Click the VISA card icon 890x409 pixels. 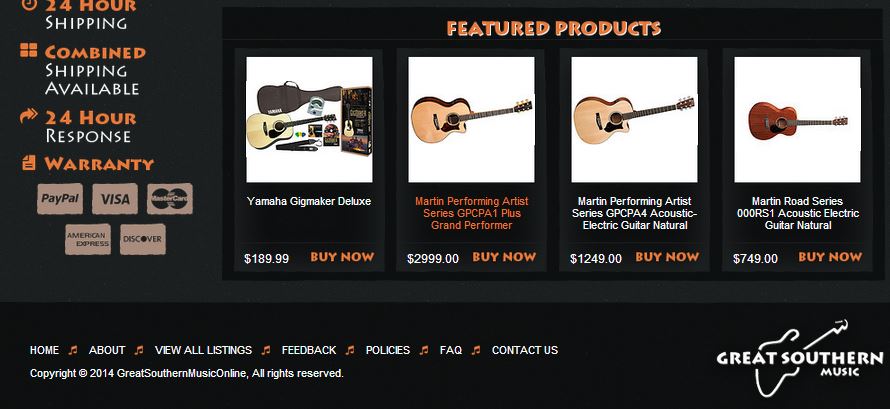coord(115,199)
